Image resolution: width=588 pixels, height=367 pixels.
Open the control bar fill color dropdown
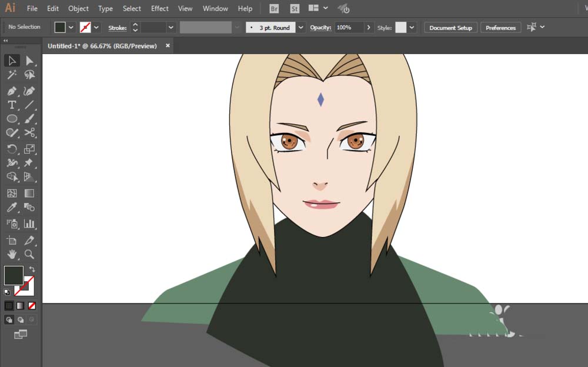pyautogui.click(x=71, y=28)
